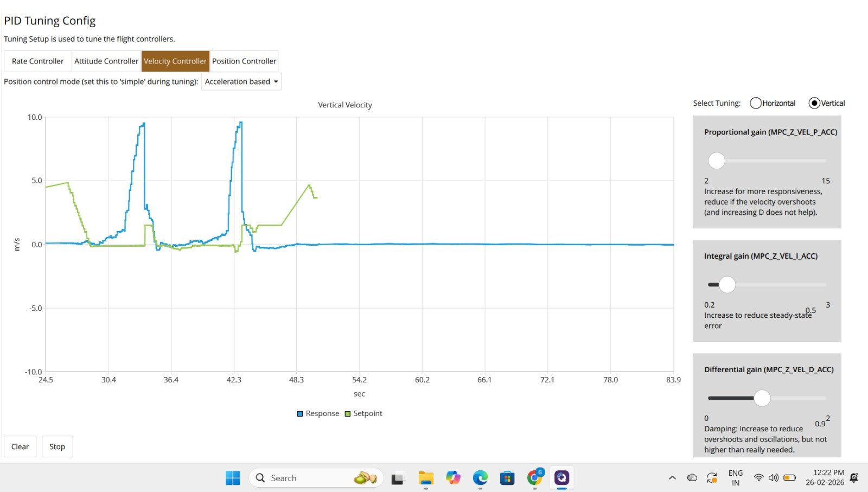Open Task View from the taskbar
The image size is (868, 492).
tap(398, 478)
